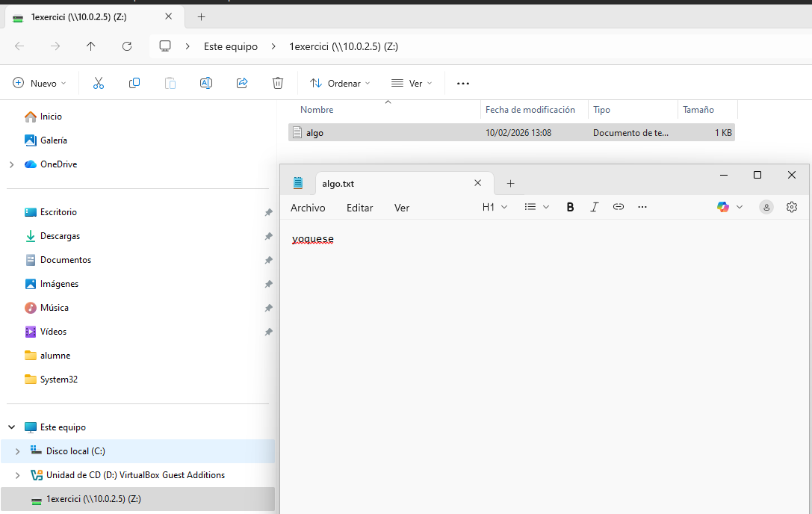
Task: Click the Nuevo button
Action: 40,83
